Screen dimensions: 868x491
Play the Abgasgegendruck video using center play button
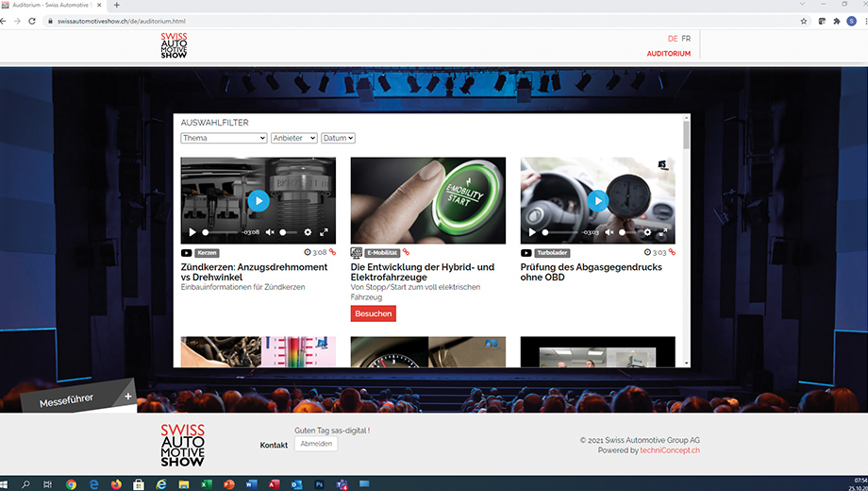pyautogui.click(x=598, y=200)
